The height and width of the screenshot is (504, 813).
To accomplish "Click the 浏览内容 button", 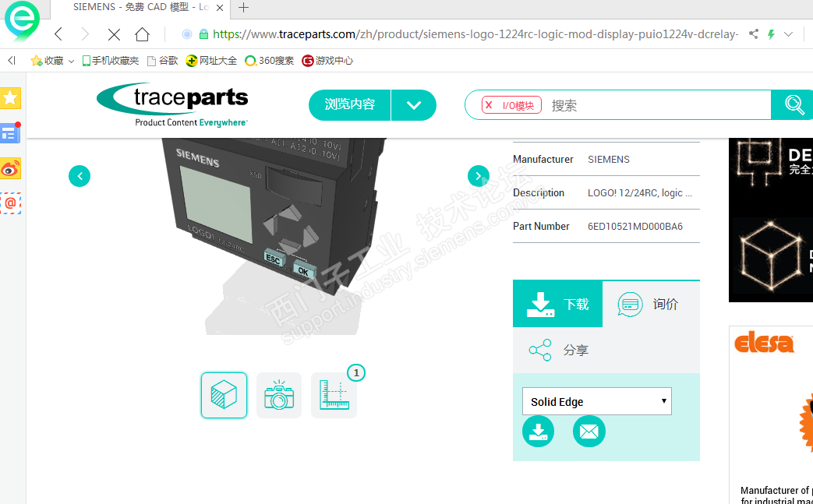I will [x=349, y=104].
